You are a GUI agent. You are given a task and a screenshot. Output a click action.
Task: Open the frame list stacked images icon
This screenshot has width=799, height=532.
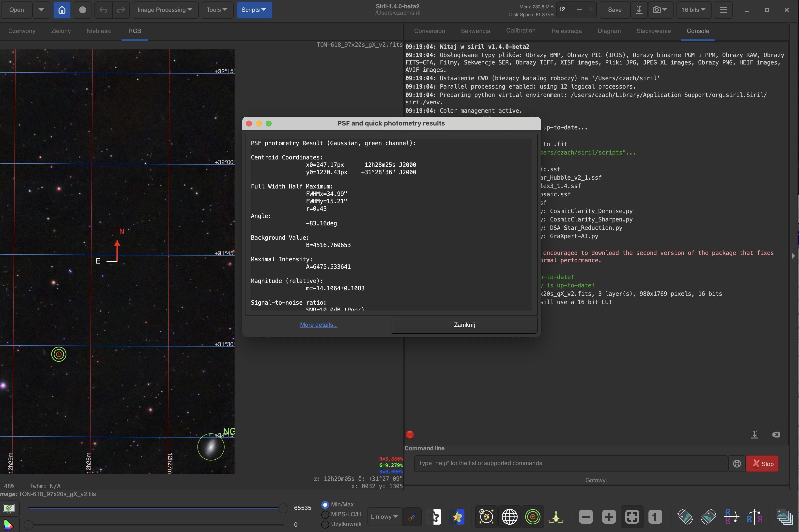(784, 517)
